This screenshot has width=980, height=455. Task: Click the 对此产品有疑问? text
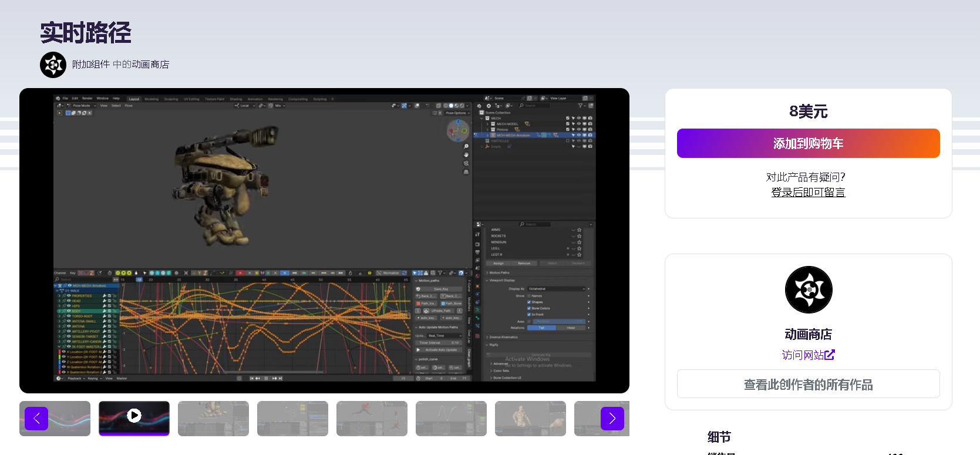tap(806, 177)
